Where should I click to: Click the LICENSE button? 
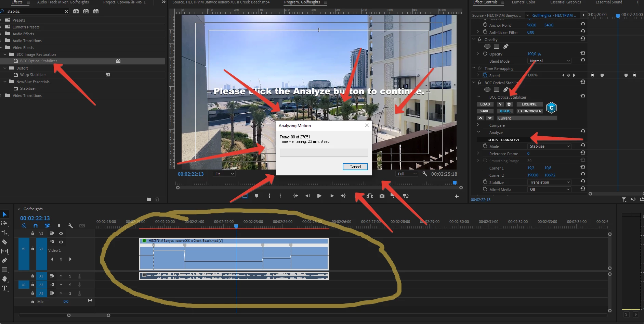[x=529, y=104]
